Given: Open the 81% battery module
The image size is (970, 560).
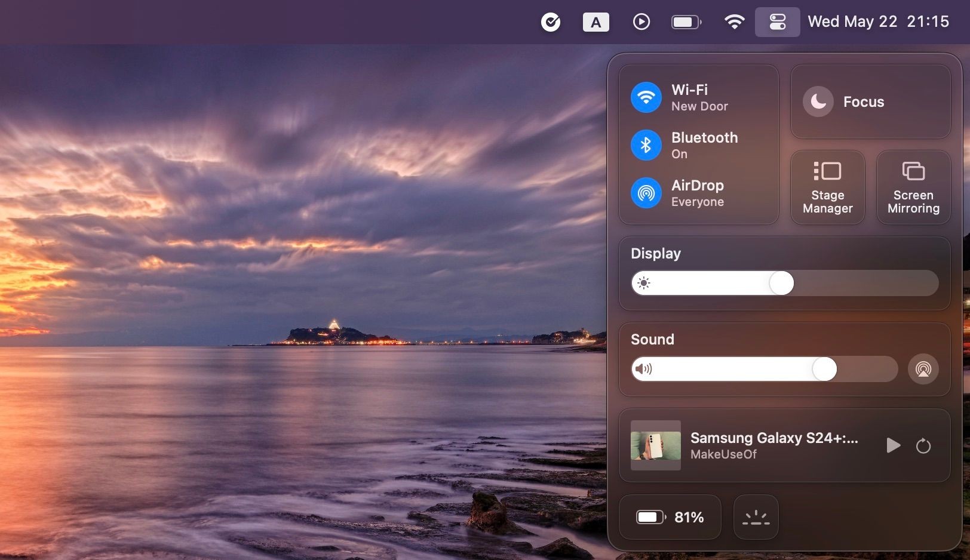Looking at the screenshot, I should click(x=670, y=517).
